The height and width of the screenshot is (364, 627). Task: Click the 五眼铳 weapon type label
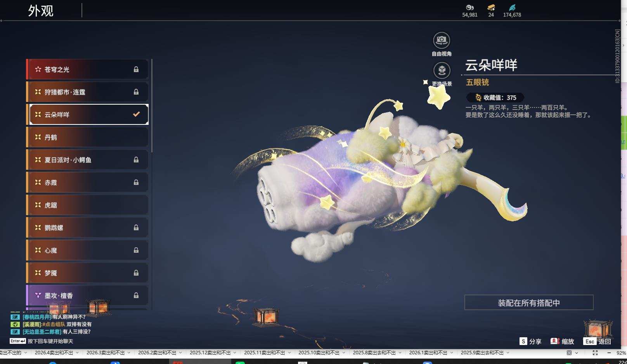477,82
